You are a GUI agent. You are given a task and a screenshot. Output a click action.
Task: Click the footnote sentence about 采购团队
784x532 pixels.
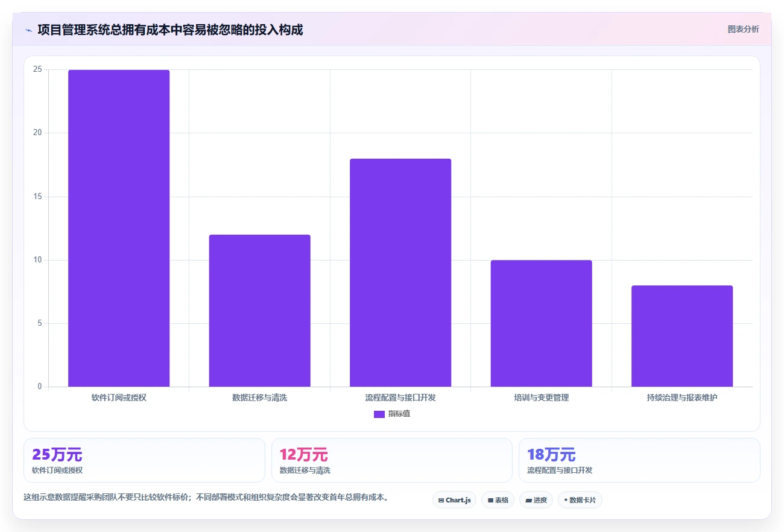(x=206, y=498)
